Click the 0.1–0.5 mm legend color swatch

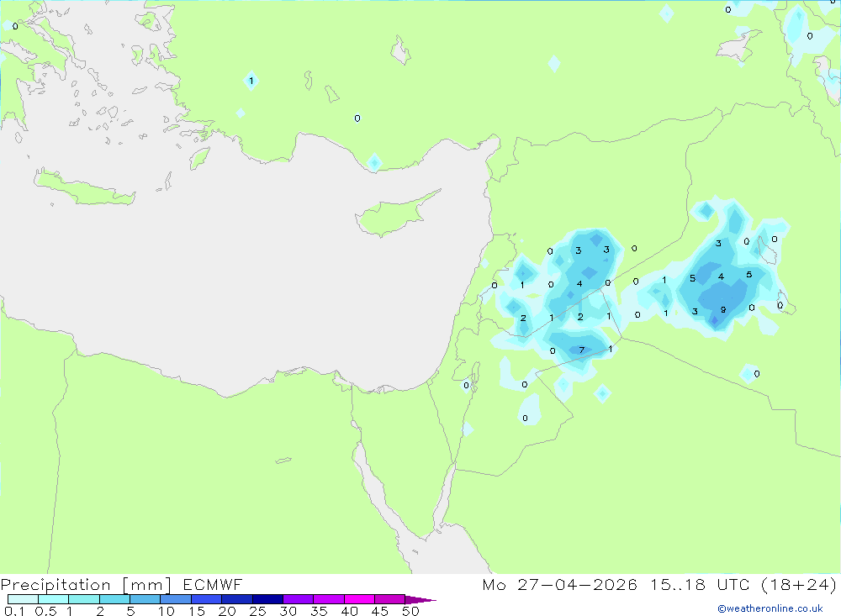(23, 599)
